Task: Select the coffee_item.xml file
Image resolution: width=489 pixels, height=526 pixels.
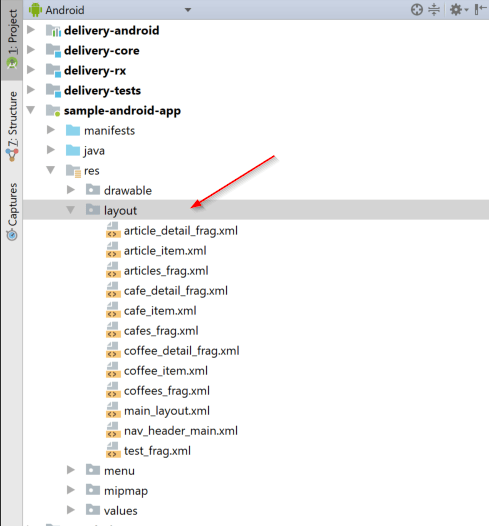Action: pos(166,371)
